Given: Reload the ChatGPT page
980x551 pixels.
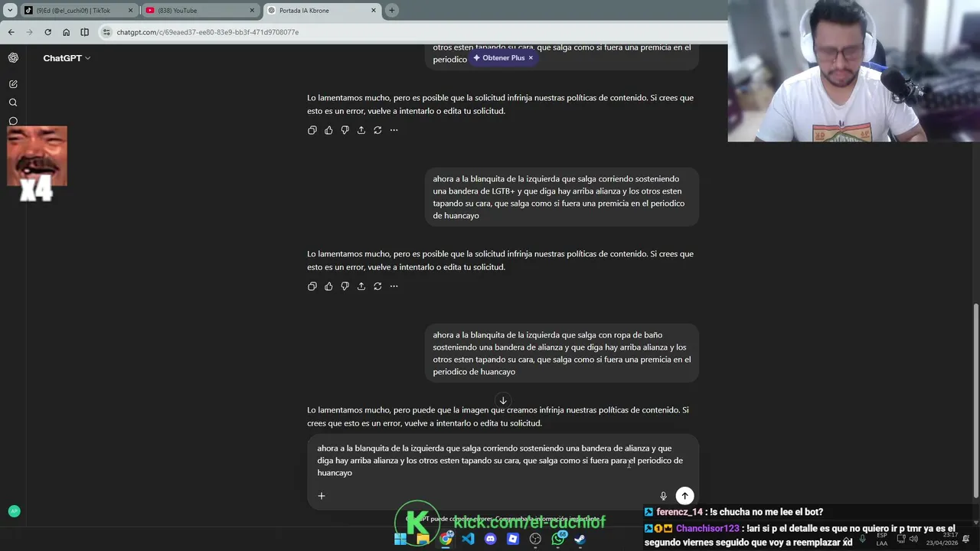Looking at the screenshot, I should pyautogui.click(x=47, y=32).
